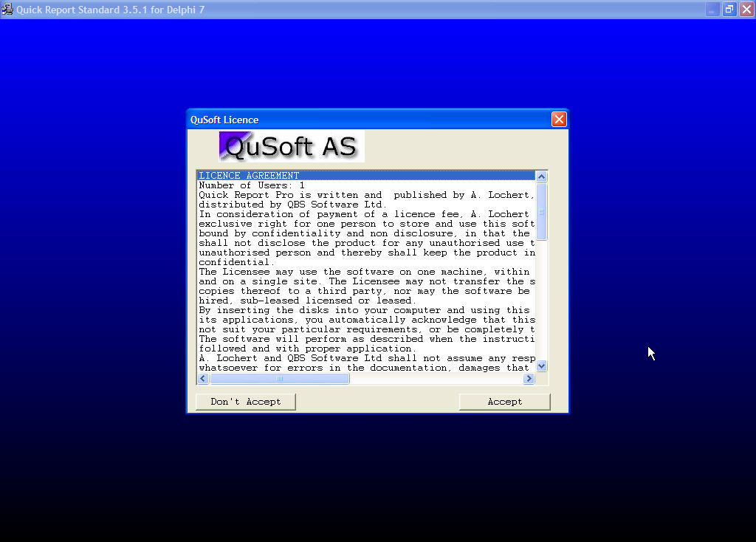Viewport: 756px width, 542px height.
Task: Click the Accept button
Action: (x=504, y=402)
